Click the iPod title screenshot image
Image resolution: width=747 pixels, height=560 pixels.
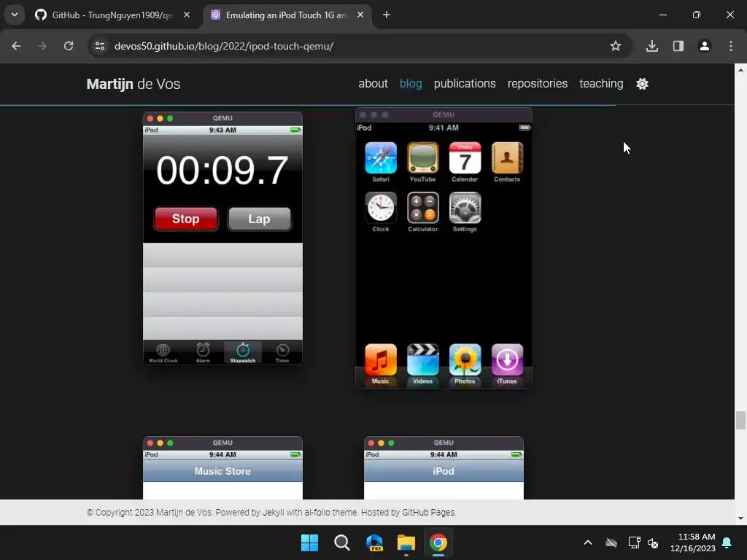[x=444, y=468]
